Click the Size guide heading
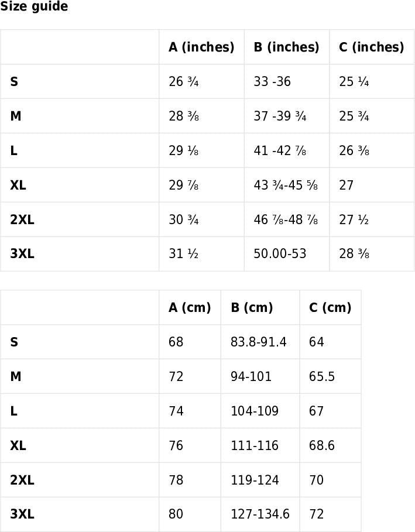This screenshot has width=415, height=532. 34,6
